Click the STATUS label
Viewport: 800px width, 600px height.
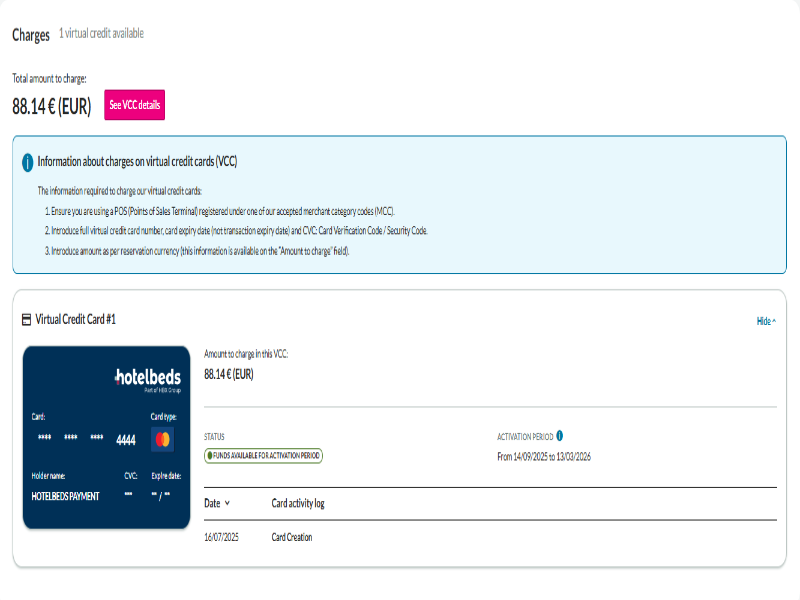click(214, 437)
